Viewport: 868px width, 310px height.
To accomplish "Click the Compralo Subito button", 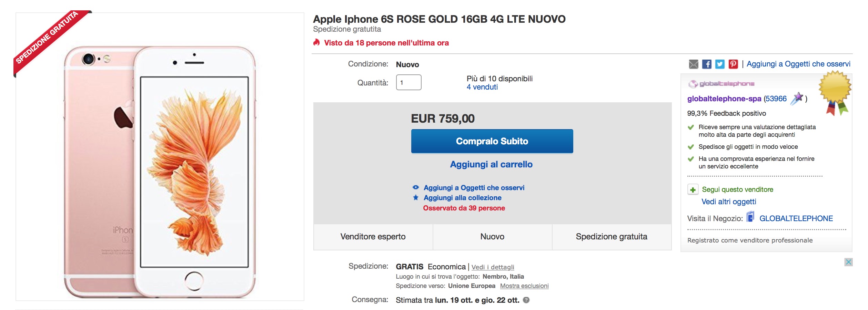I will [492, 141].
